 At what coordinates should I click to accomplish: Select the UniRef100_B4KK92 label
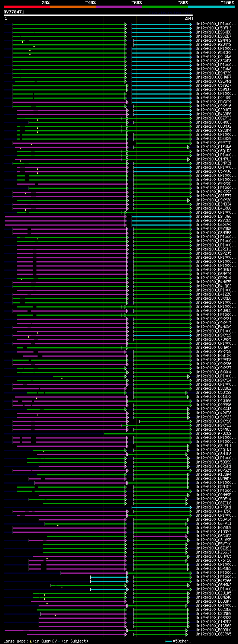213,192
